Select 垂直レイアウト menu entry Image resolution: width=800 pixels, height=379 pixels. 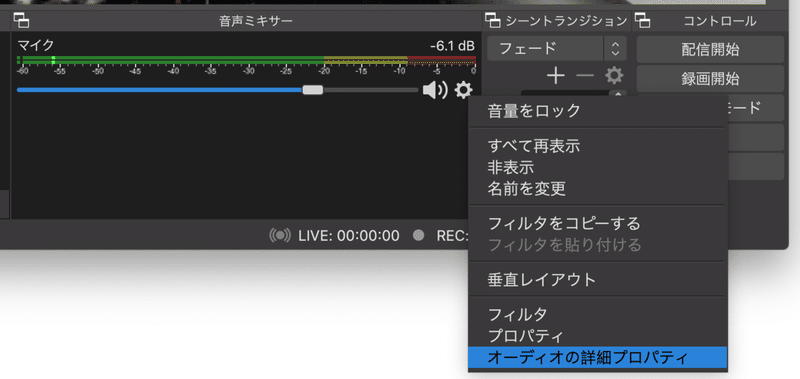(597, 280)
